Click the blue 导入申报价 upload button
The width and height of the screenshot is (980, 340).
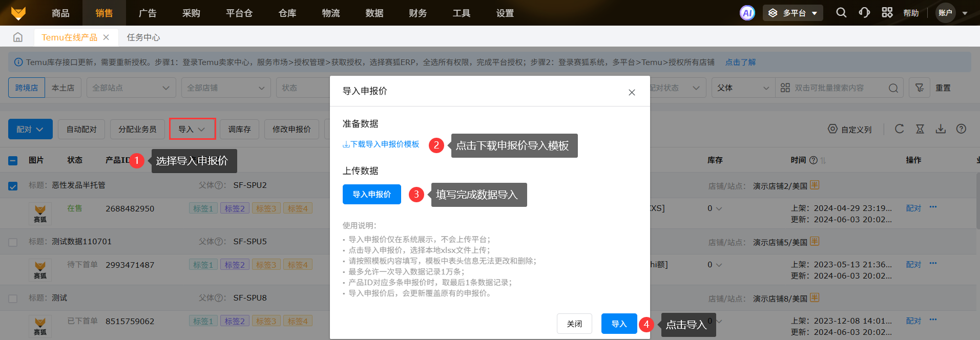point(372,194)
